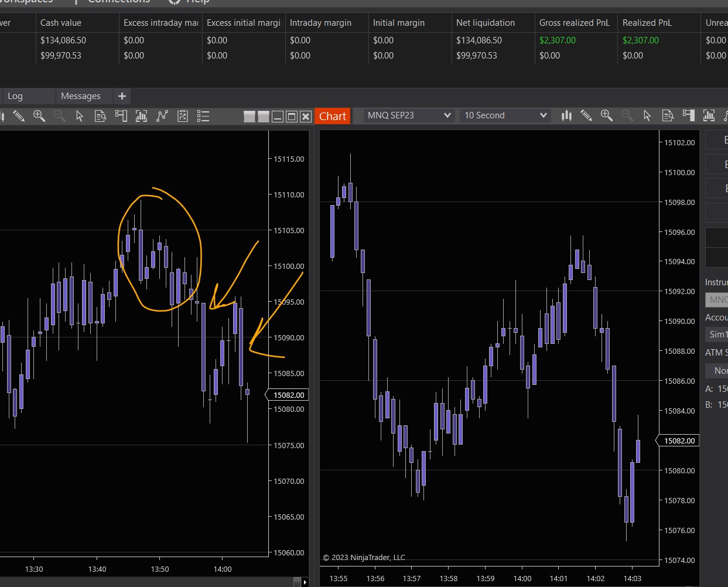Change bar style icon on MNQ chart
The height and width of the screenshot is (587, 728).
tap(566, 115)
